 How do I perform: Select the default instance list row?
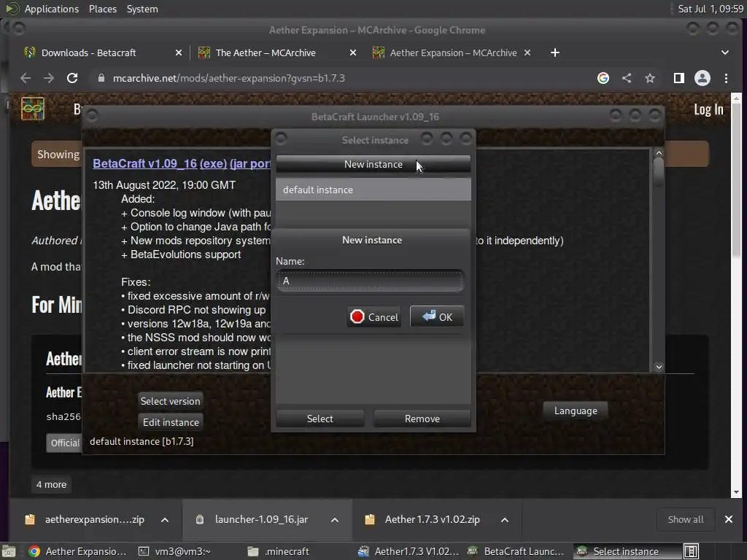click(373, 190)
